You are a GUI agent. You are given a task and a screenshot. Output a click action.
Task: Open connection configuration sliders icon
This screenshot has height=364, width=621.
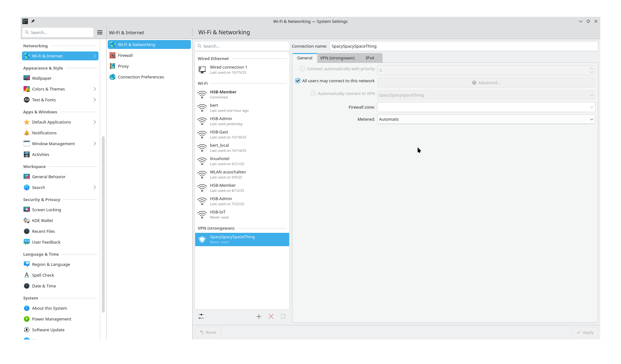coord(201,316)
